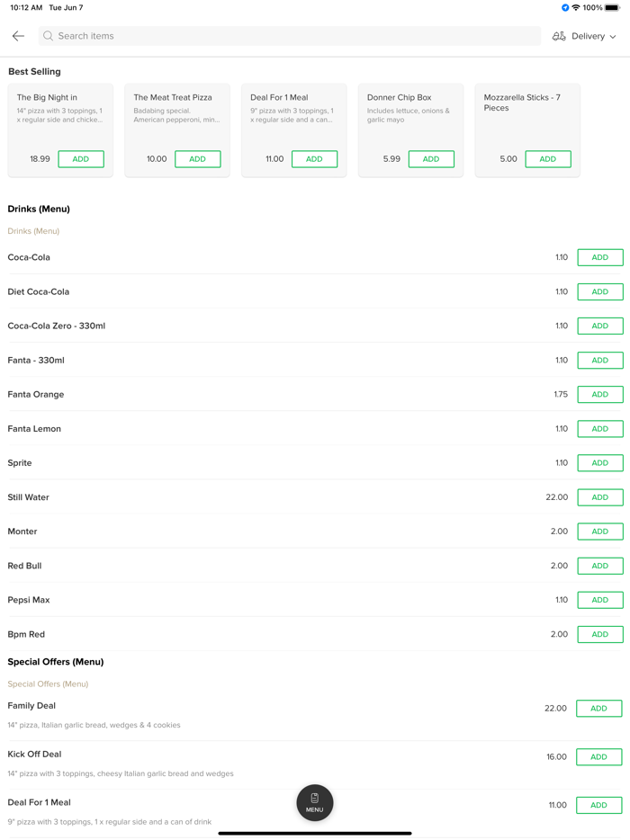
Task: Focus the Search items field
Action: click(x=288, y=36)
